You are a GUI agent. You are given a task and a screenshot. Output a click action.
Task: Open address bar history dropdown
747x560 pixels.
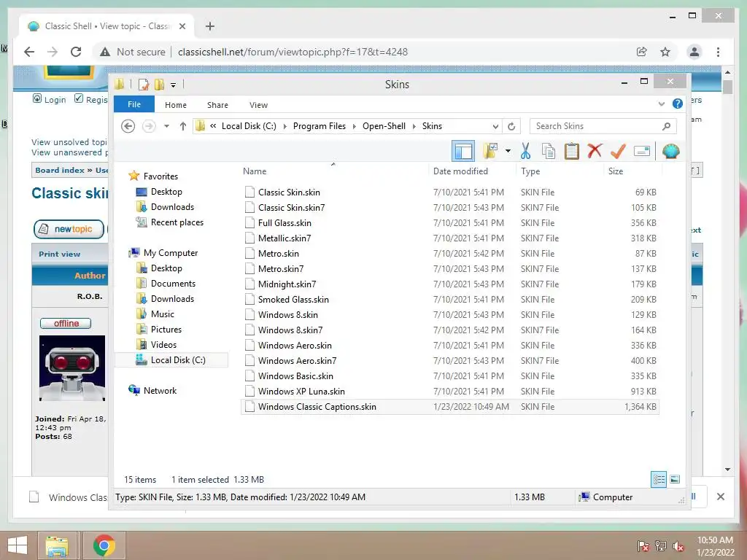coord(495,126)
